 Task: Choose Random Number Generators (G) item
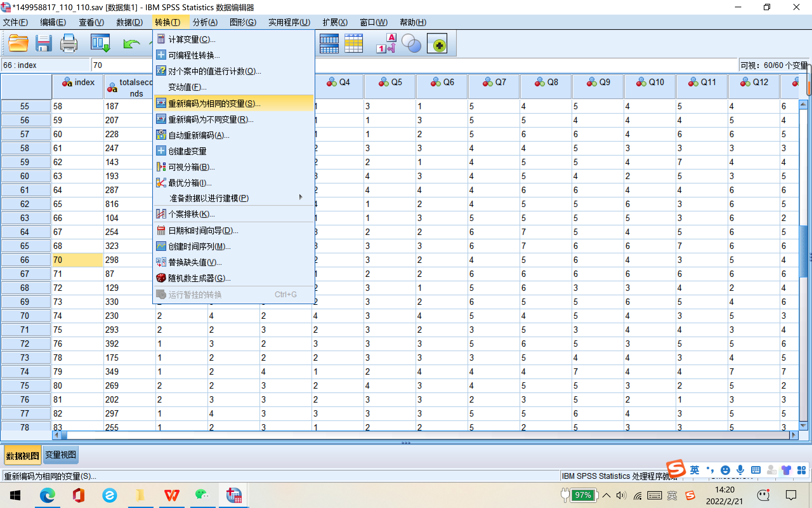[233, 278]
